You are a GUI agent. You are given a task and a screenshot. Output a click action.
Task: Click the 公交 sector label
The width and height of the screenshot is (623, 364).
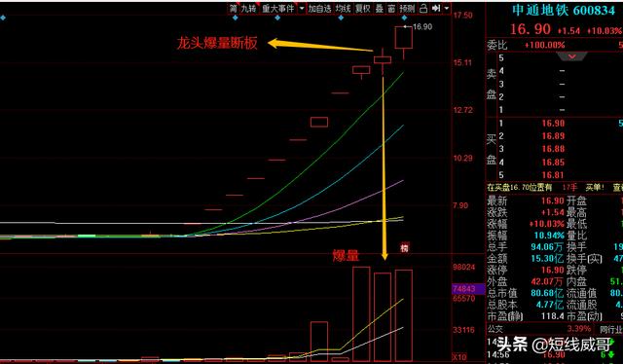click(495, 329)
